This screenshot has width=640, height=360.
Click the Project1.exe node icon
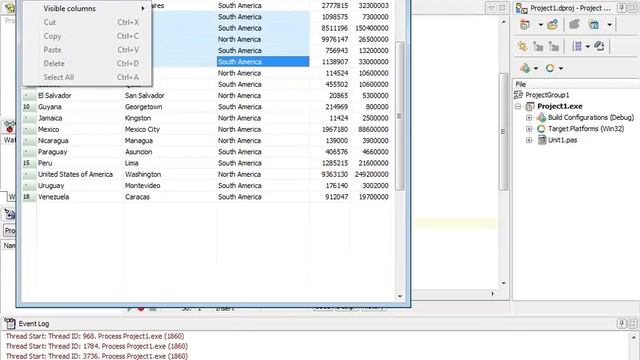(x=530, y=107)
